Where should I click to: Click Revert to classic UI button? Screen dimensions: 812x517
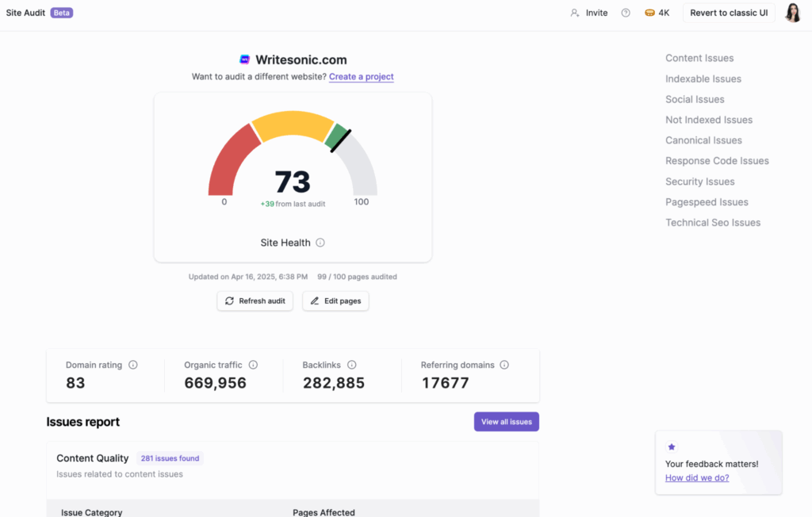(x=729, y=13)
